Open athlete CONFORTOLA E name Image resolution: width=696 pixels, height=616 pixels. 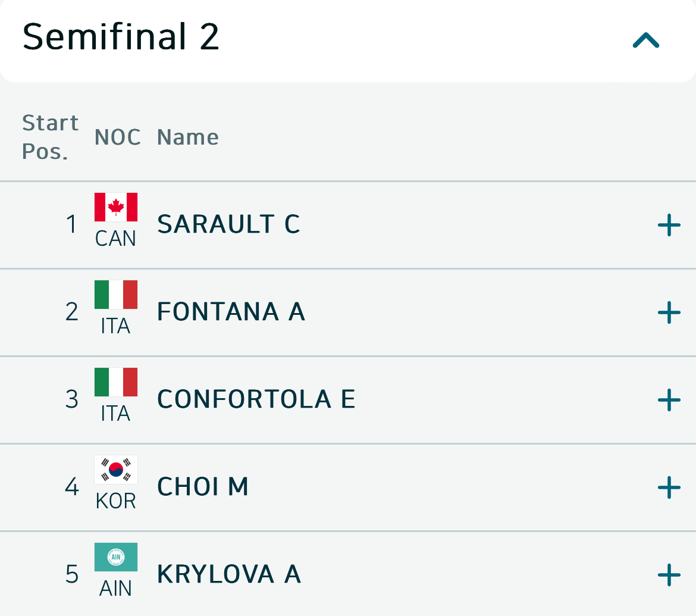(256, 399)
